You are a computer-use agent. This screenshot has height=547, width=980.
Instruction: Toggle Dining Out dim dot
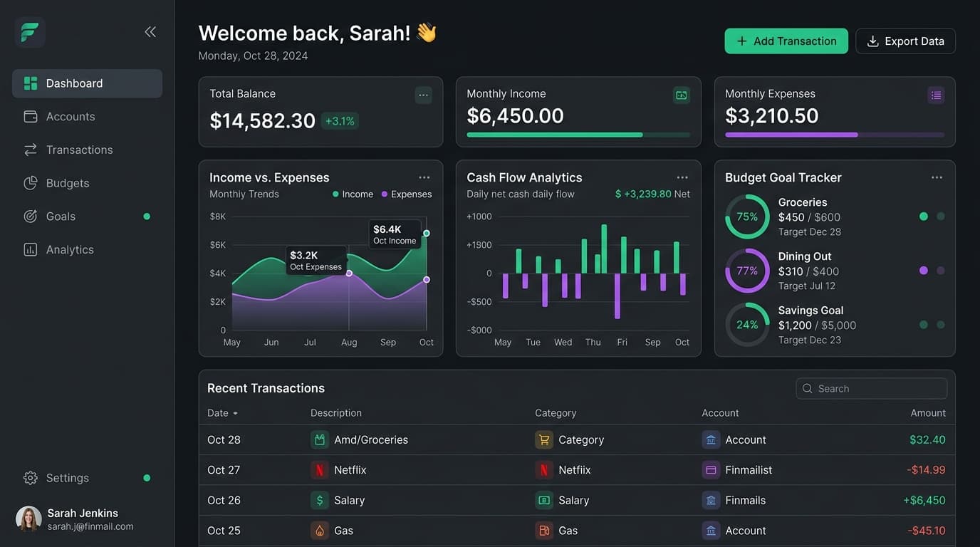tap(941, 271)
